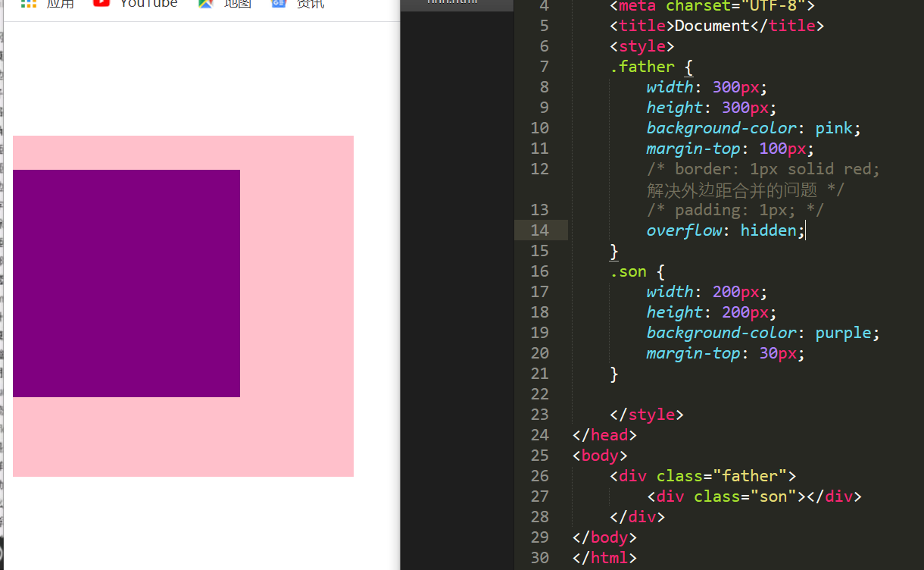Screen dimensions: 924x570
Task: Click 'background-color: purple;' declaration
Action: 763,332
